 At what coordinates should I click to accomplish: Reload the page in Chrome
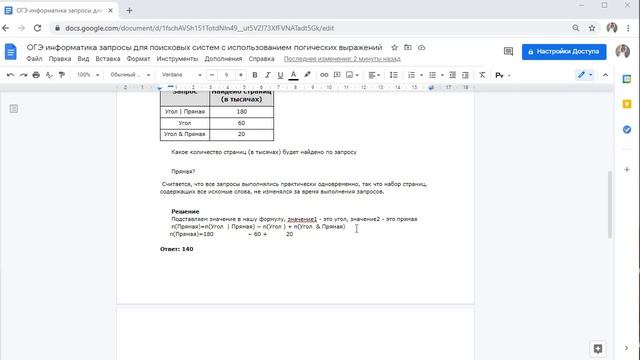[37, 28]
